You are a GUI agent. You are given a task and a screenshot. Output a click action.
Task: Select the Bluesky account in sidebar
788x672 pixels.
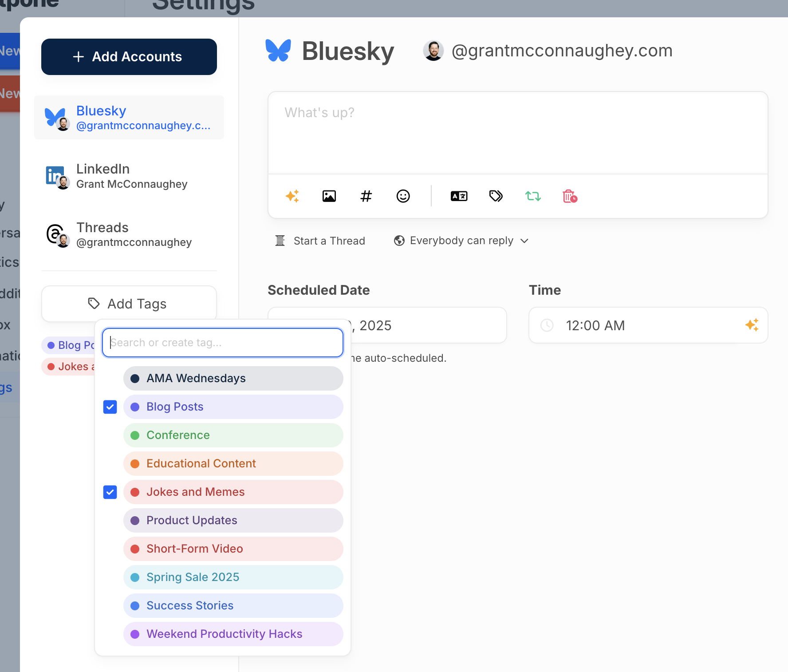(x=129, y=118)
